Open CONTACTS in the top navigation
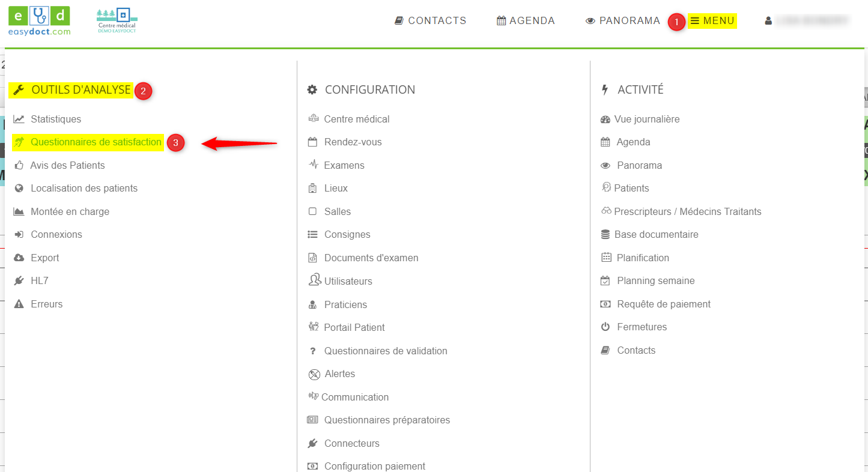 coord(431,21)
